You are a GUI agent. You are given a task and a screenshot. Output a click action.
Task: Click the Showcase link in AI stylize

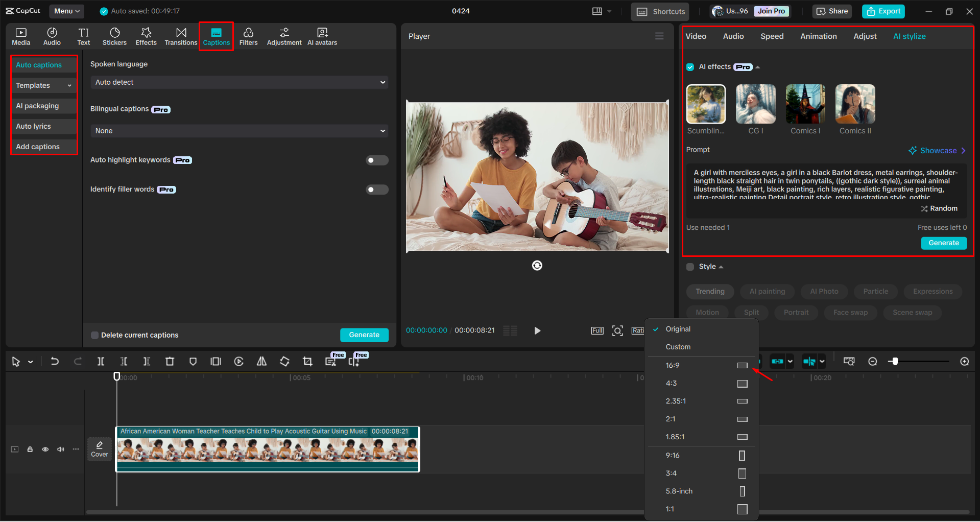[938, 150]
